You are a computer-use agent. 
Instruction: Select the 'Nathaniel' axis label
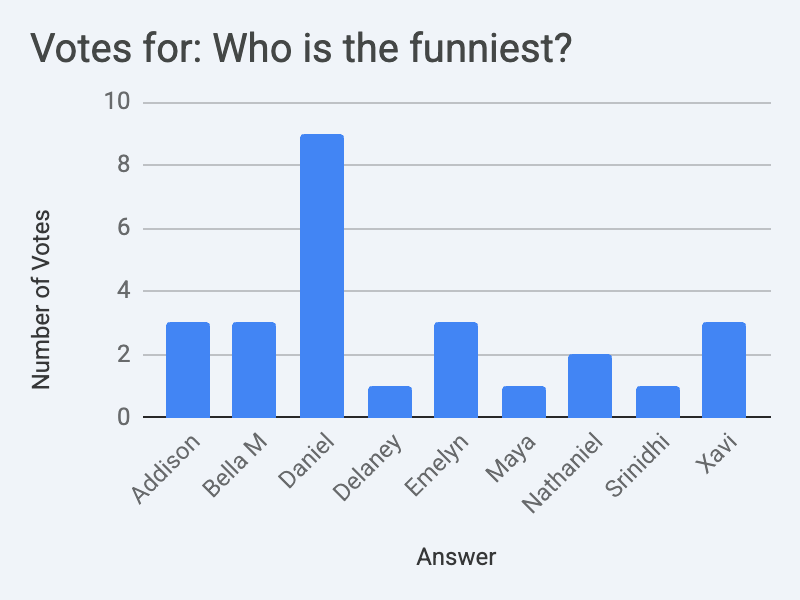click(562, 472)
